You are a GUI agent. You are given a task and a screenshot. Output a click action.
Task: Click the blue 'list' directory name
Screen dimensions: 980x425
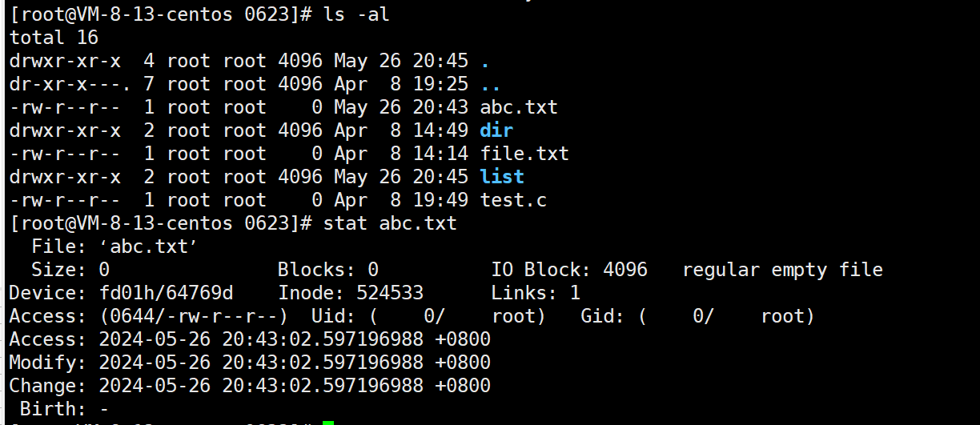point(502,176)
